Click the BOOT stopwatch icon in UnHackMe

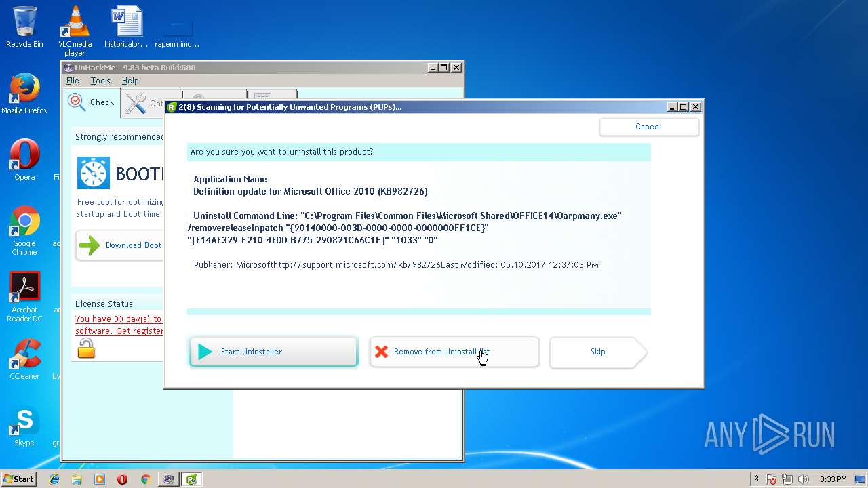[x=93, y=173]
